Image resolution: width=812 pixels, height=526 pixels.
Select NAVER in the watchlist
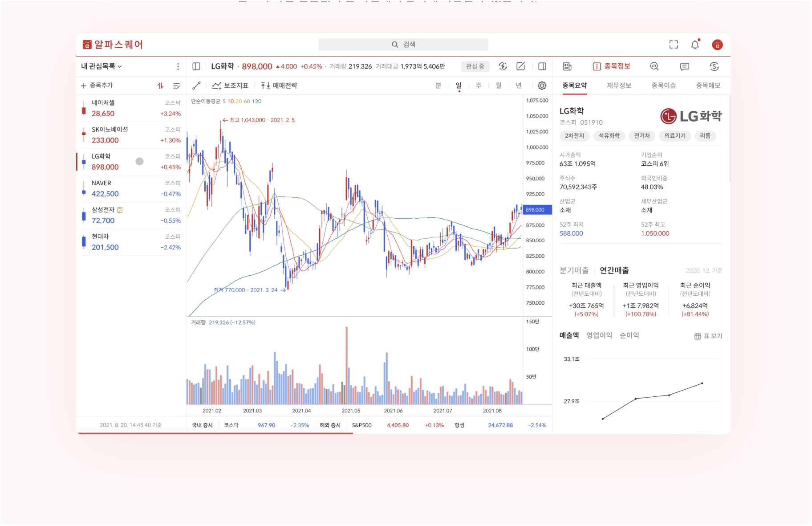coord(131,188)
